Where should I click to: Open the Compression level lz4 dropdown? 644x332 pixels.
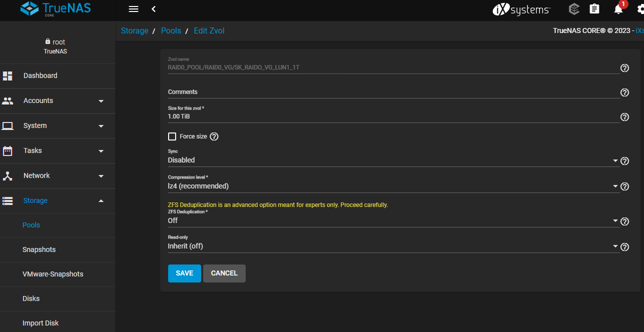tap(393, 186)
